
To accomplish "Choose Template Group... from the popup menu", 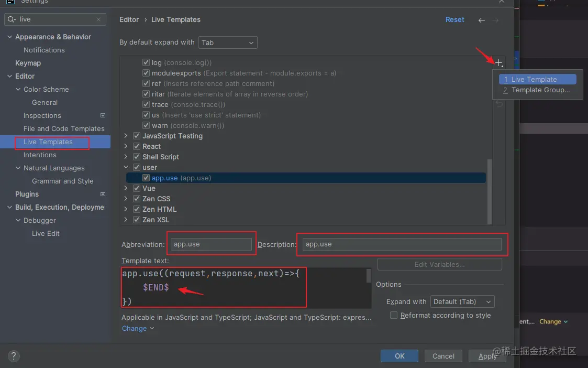I will (537, 90).
